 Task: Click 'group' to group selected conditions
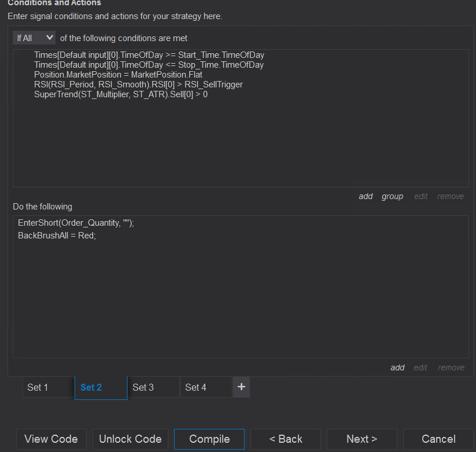(392, 196)
